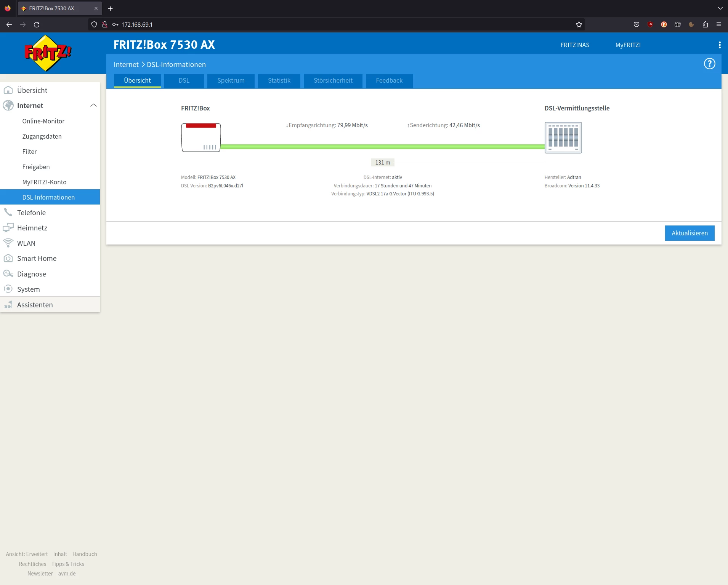Screen dimensions: 728x585
Task: Open the help question mark icon
Action: click(x=709, y=64)
